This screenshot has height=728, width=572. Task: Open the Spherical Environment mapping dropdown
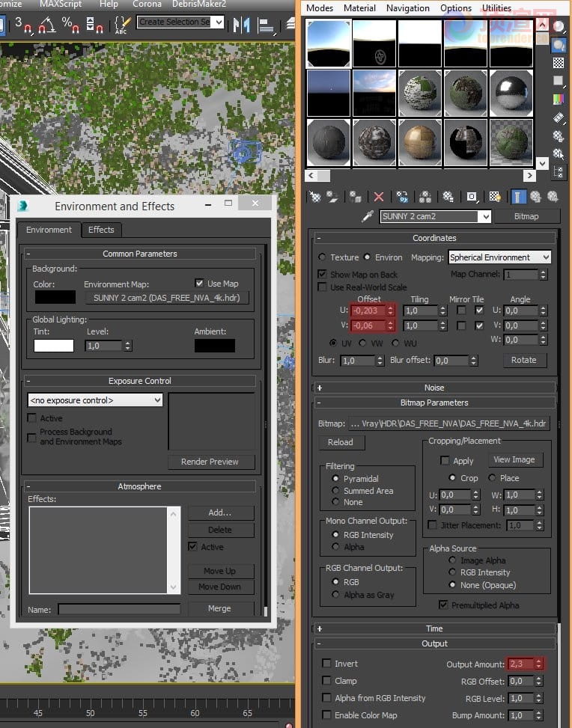pyautogui.click(x=546, y=257)
